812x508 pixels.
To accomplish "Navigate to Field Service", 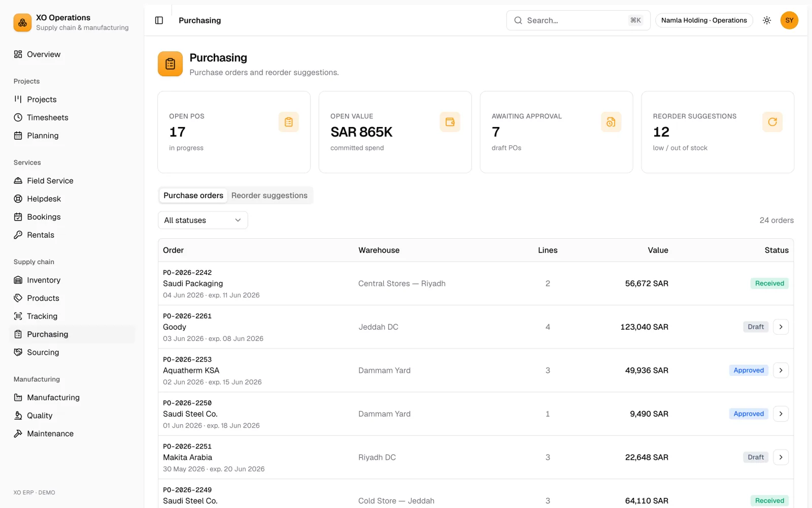I will coord(73,181).
